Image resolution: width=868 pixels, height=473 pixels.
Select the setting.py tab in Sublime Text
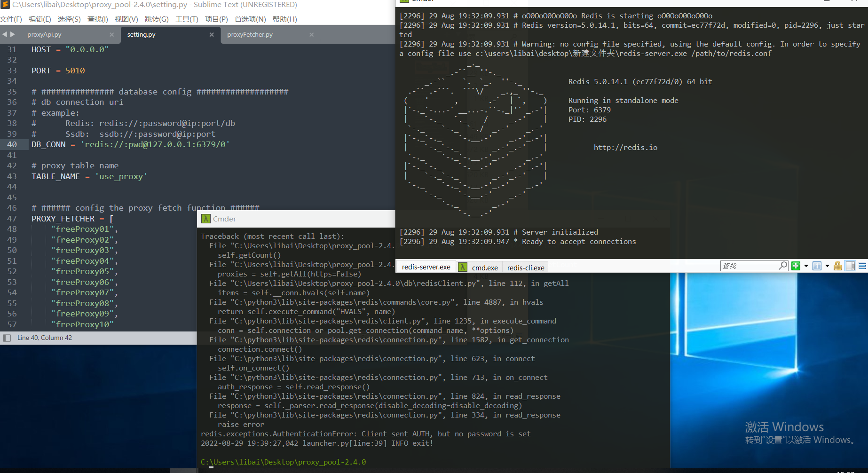141,35
